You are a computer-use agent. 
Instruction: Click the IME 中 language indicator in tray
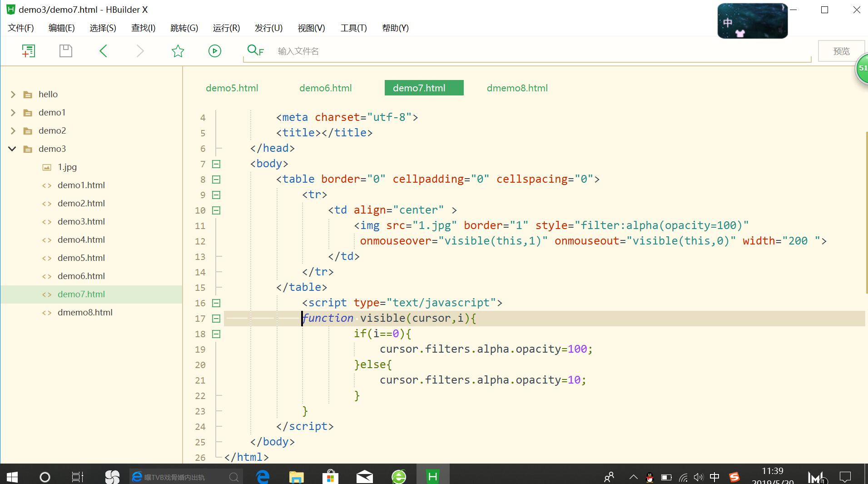click(x=714, y=477)
